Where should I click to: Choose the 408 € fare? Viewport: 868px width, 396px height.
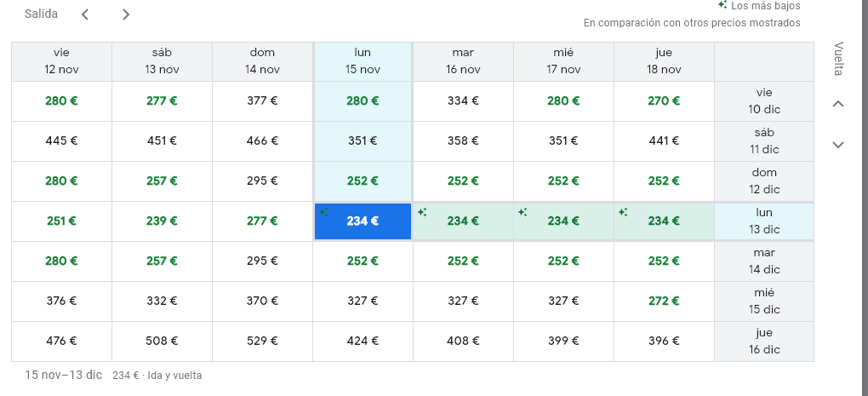(x=463, y=341)
